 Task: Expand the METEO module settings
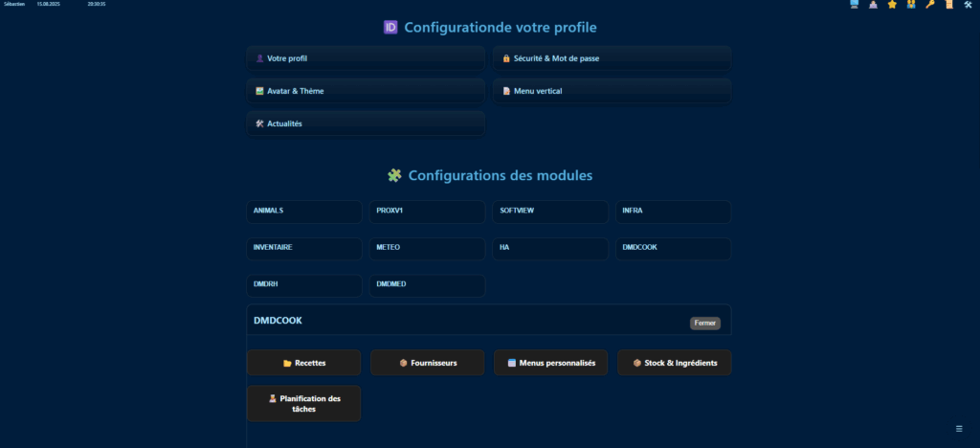pyautogui.click(x=427, y=248)
